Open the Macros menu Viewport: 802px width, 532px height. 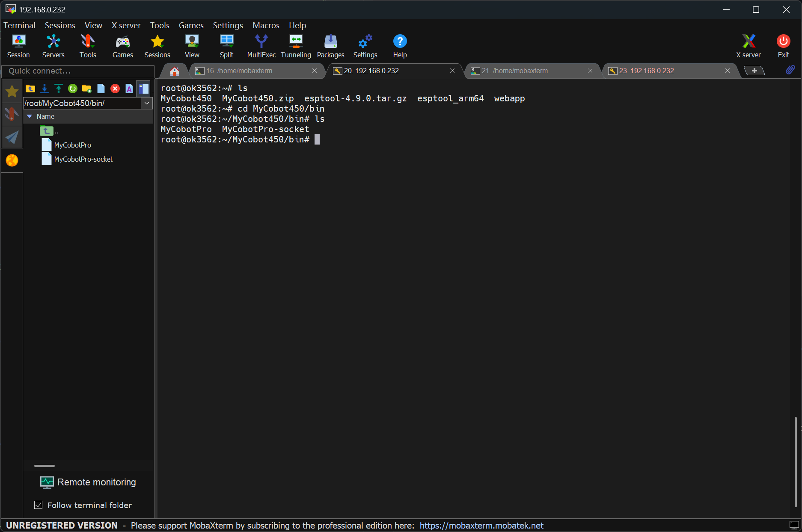266,25
